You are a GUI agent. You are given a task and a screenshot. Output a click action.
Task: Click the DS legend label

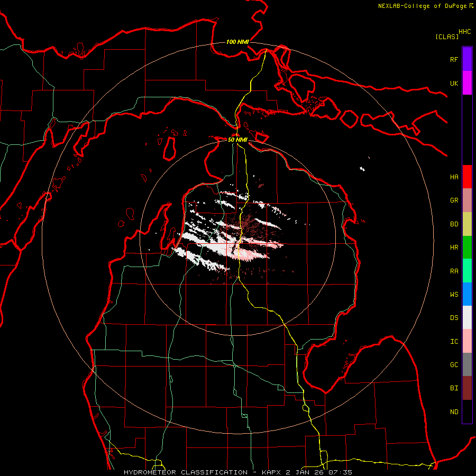tap(454, 318)
